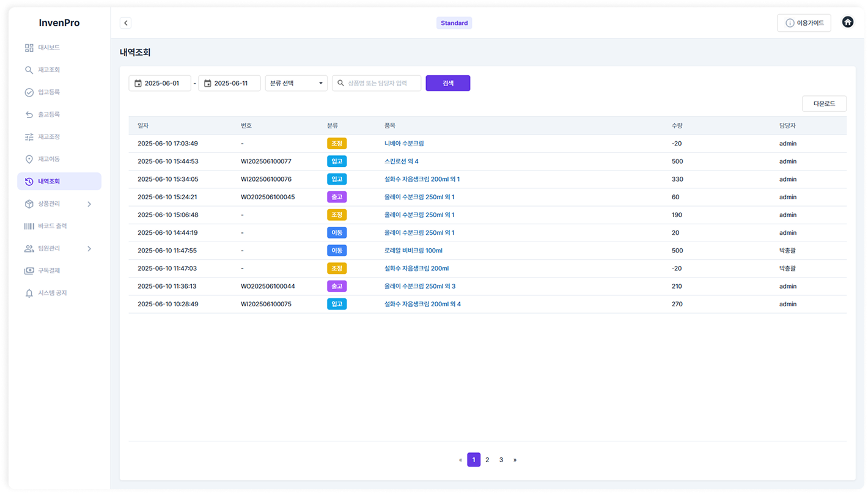Click the start date field 2025-06-01

click(x=160, y=83)
